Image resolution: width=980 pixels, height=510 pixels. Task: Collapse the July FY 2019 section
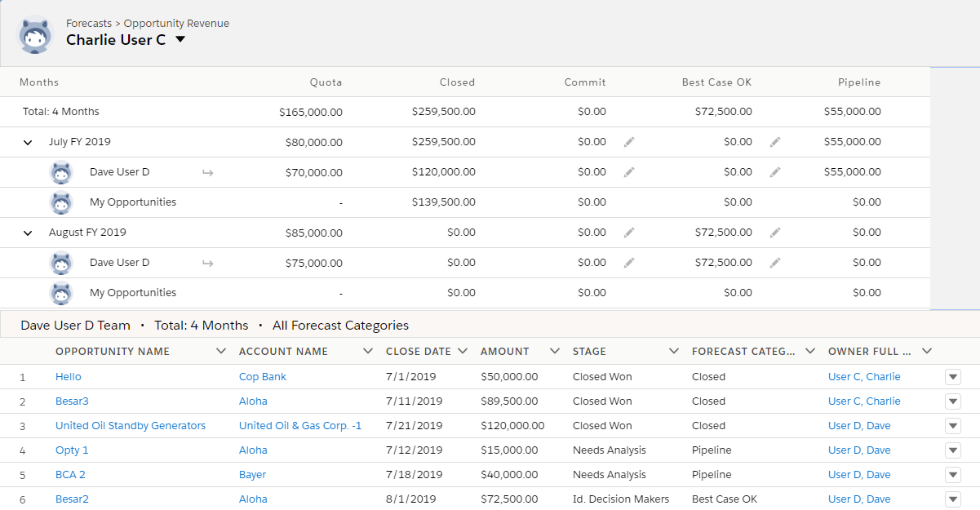pyautogui.click(x=27, y=141)
